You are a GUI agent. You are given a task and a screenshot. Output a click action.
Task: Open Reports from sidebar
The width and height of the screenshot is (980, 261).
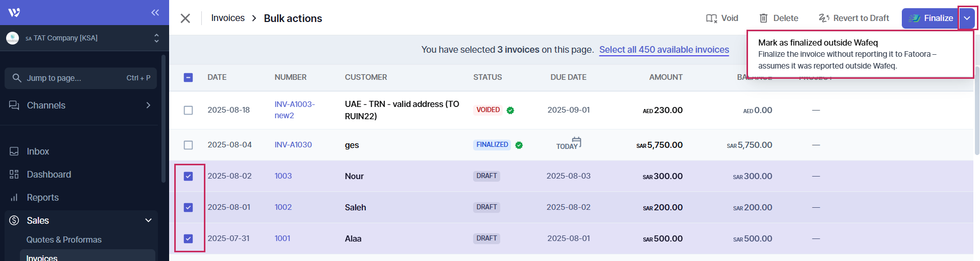42,198
